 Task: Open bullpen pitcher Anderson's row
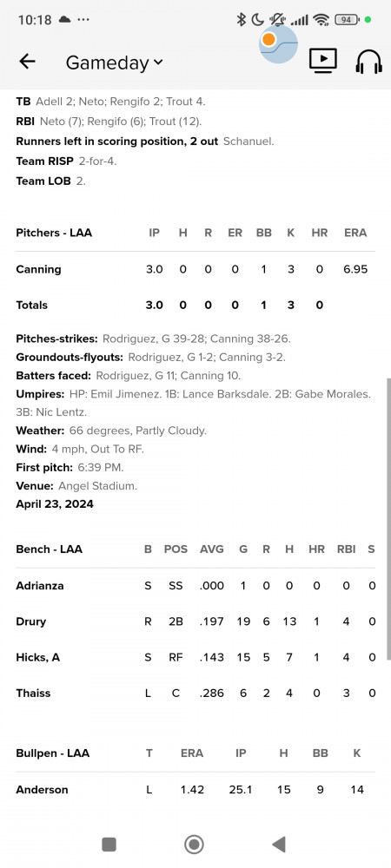[195, 790]
